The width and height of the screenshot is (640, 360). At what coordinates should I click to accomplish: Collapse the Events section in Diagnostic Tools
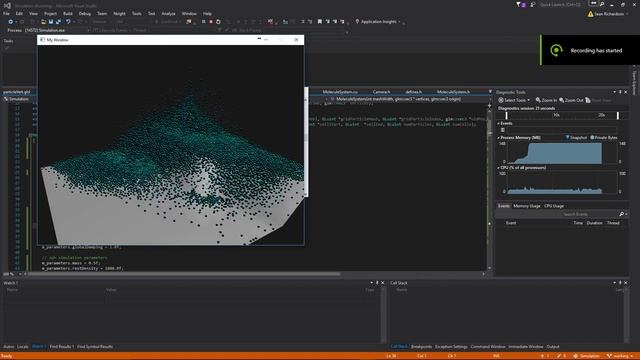(498, 123)
